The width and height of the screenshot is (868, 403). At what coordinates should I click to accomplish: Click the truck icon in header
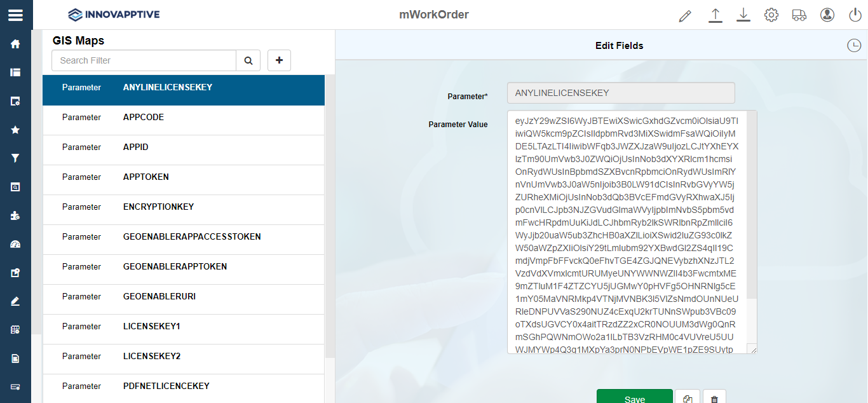799,15
